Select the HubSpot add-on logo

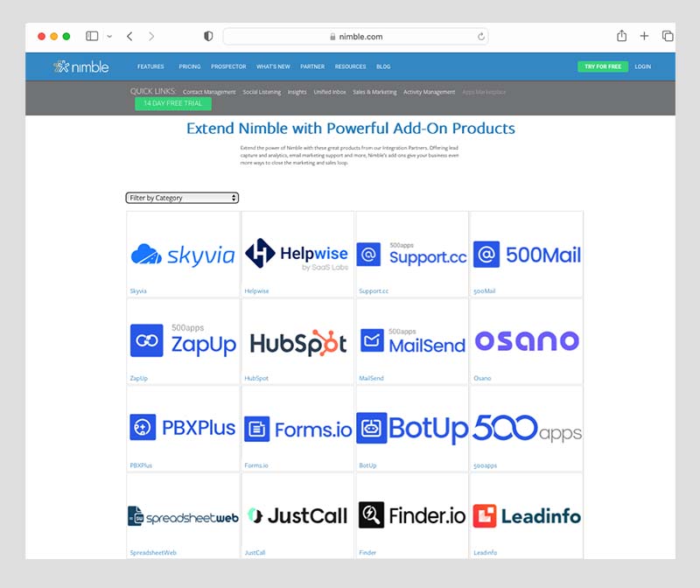coord(297,340)
